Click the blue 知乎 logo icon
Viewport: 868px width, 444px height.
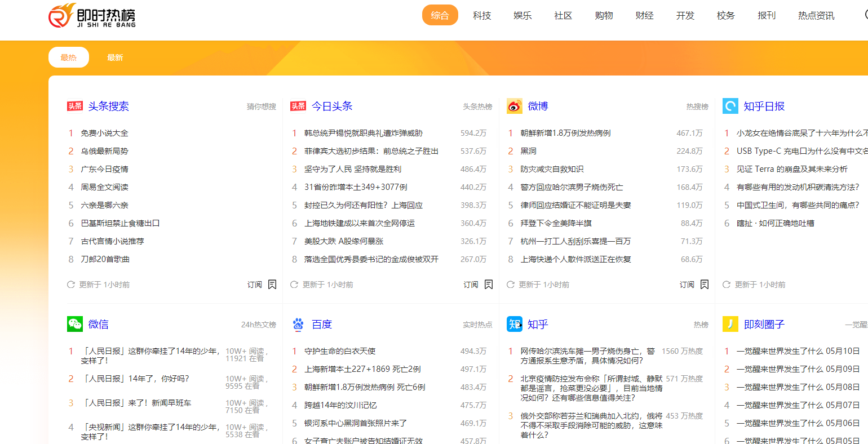pyautogui.click(x=515, y=324)
